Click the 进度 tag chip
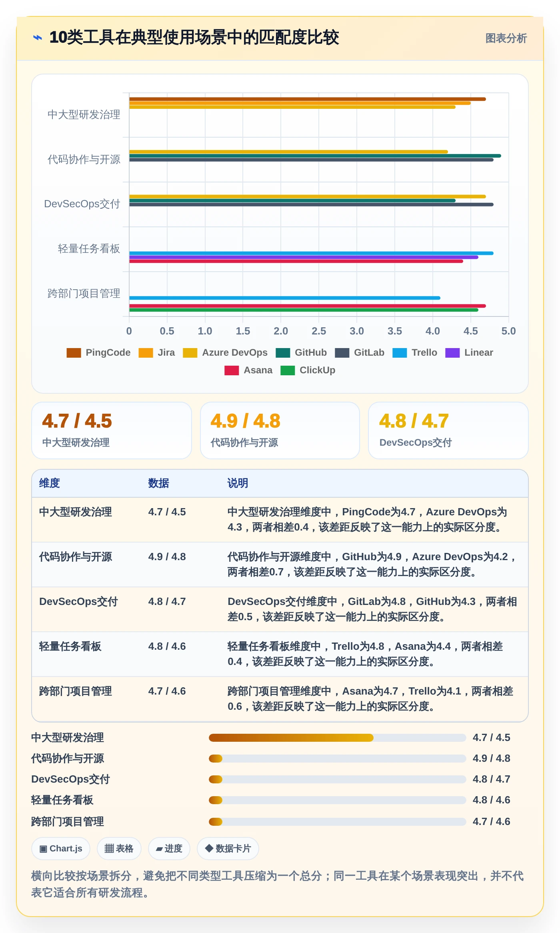The height and width of the screenshot is (933, 560). (x=169, y=849)
